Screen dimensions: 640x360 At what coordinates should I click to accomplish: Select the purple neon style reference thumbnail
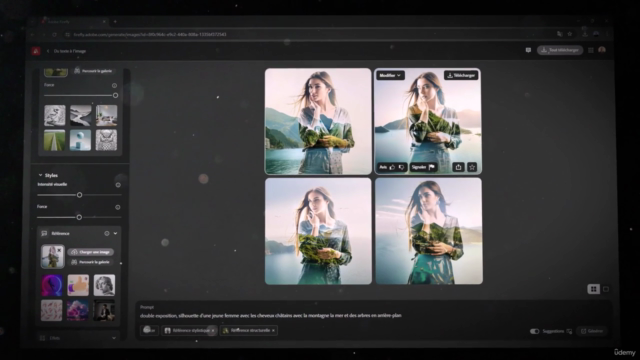52,285
